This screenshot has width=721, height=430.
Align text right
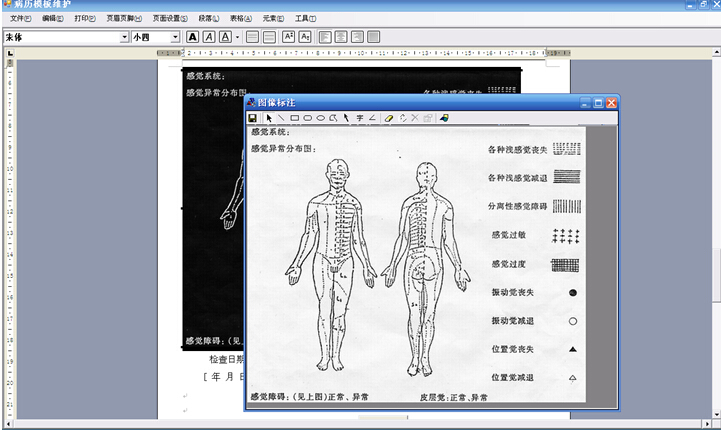[x=357, y=37]
